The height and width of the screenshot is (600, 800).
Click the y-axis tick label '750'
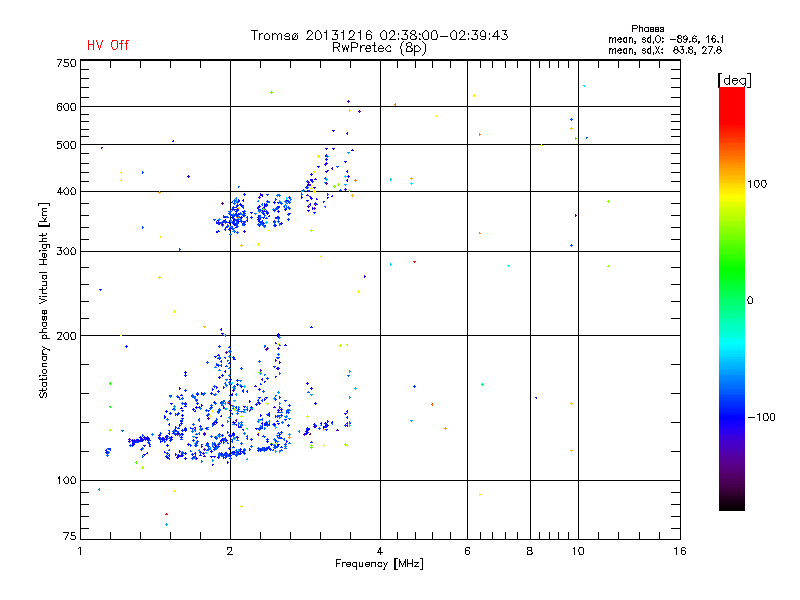(x=66, y=63)
